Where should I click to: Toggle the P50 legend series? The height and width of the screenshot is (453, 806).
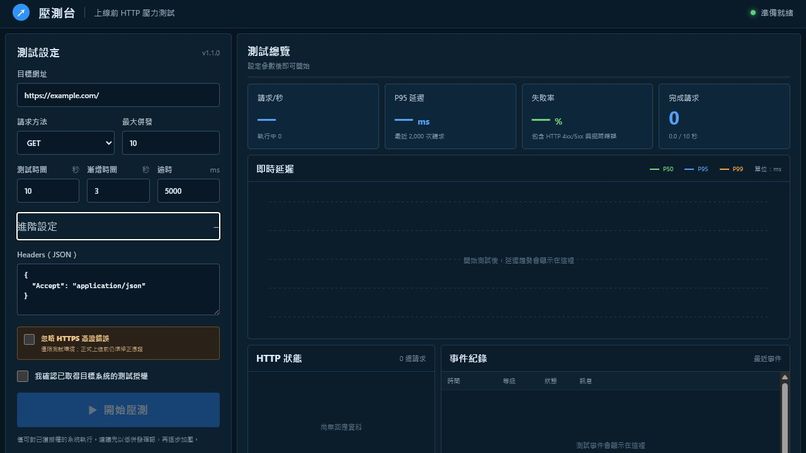(662, 169)
